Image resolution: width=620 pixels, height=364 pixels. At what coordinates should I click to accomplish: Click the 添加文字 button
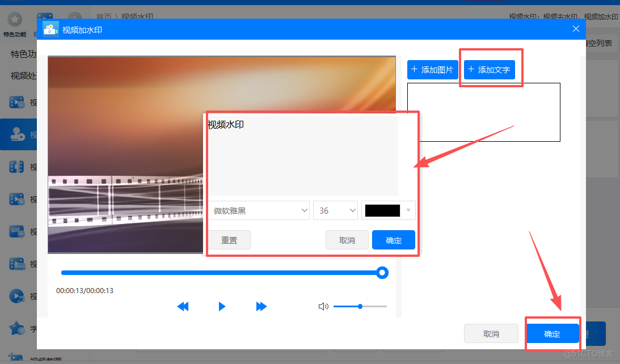pyautogui.click(x=489, y=70)
